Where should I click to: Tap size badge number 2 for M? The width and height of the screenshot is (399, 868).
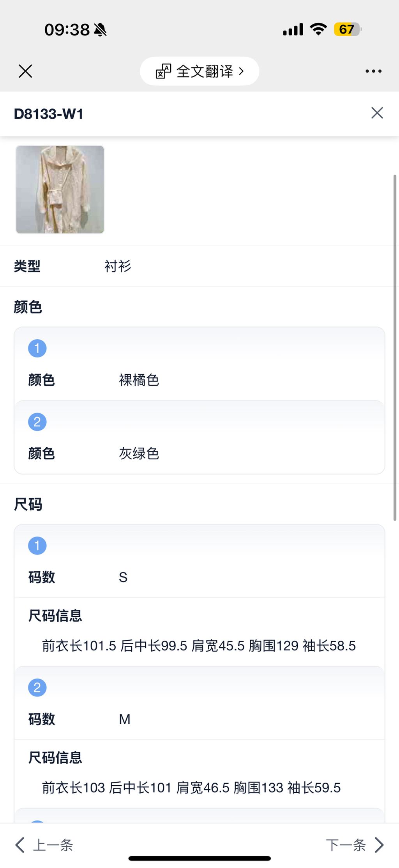pos(37,687)
